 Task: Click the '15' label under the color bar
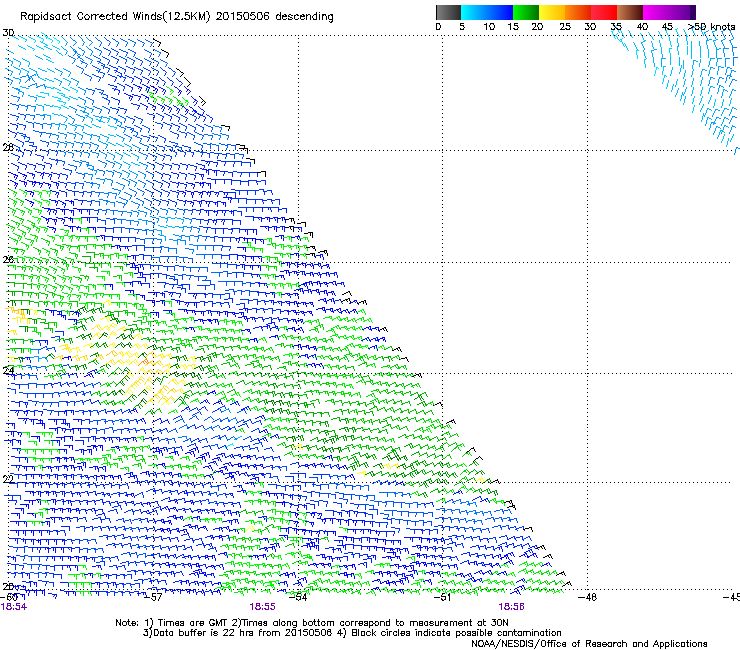click(513, 26)
